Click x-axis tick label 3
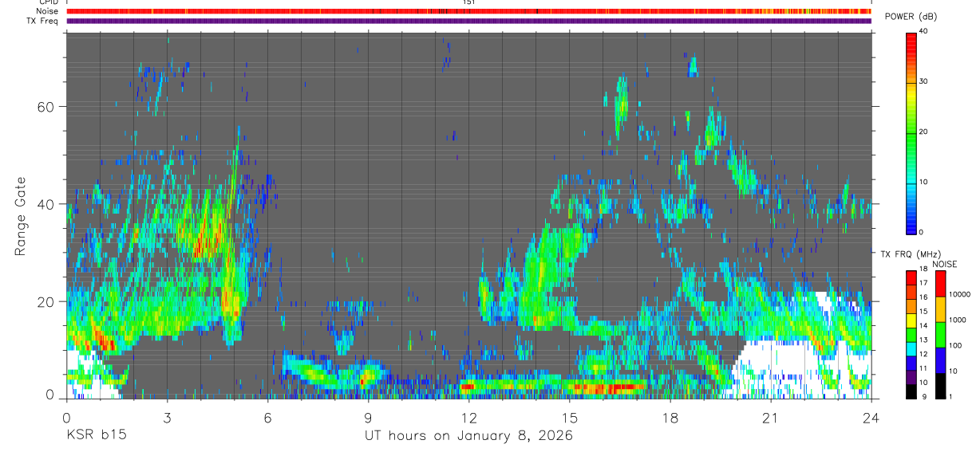Image resolution: width=980 pixels, height=452 pixels. 167,417
